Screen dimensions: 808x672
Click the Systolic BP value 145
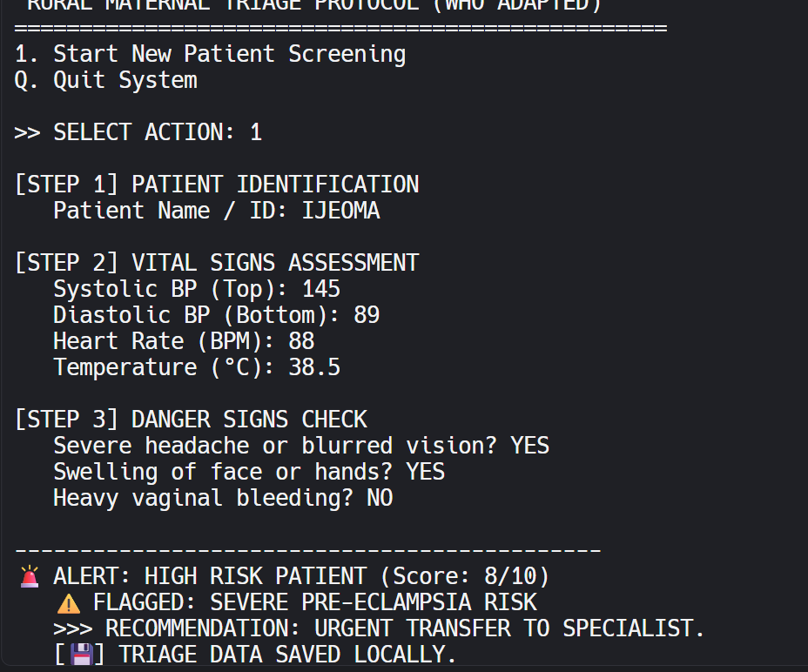[321, 289]
